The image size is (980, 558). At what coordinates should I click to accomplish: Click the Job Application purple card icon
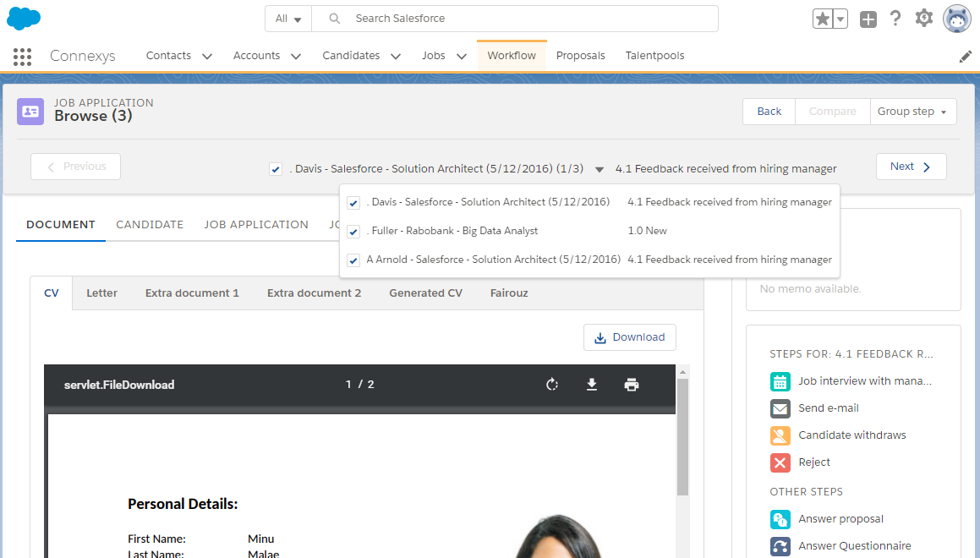pyautogui.click(x=30, y=112)
